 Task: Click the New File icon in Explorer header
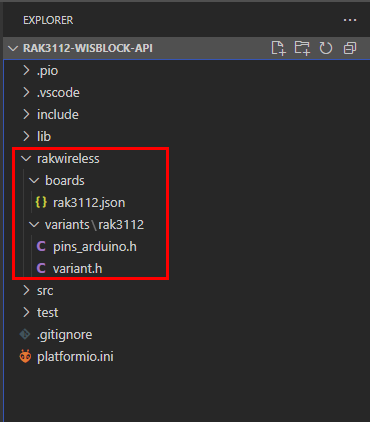(x=278, y=48)
